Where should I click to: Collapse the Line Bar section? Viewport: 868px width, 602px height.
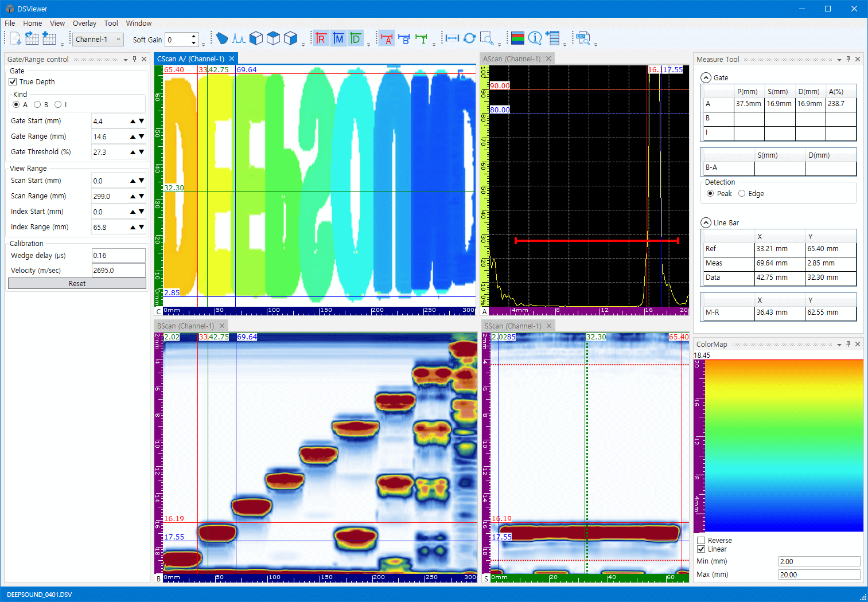[x=706, y=222]
